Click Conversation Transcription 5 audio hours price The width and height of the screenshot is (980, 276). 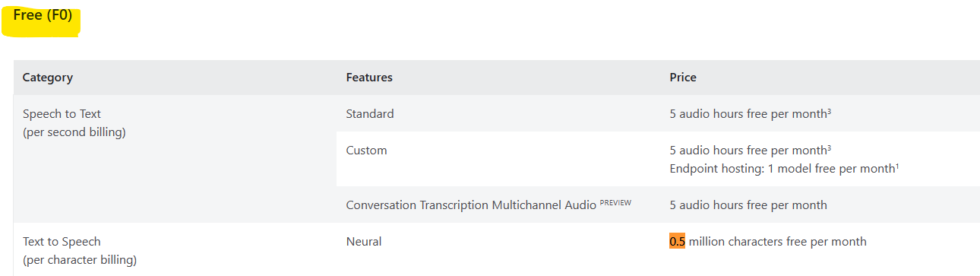point(748,205)
